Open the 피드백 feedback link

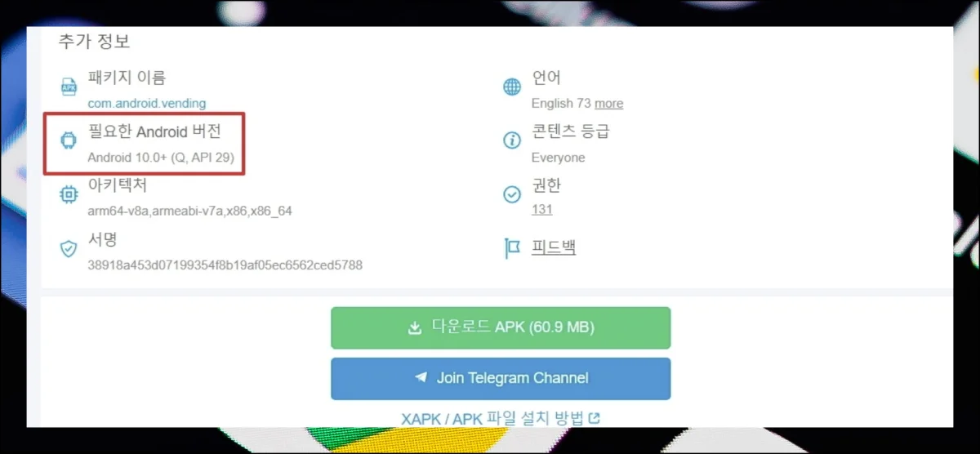click(554, 247)
